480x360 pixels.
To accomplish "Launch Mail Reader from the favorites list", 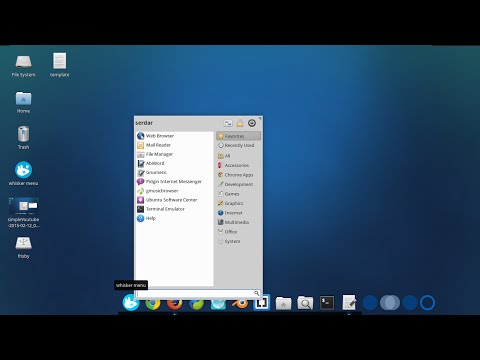I will 175,145.
